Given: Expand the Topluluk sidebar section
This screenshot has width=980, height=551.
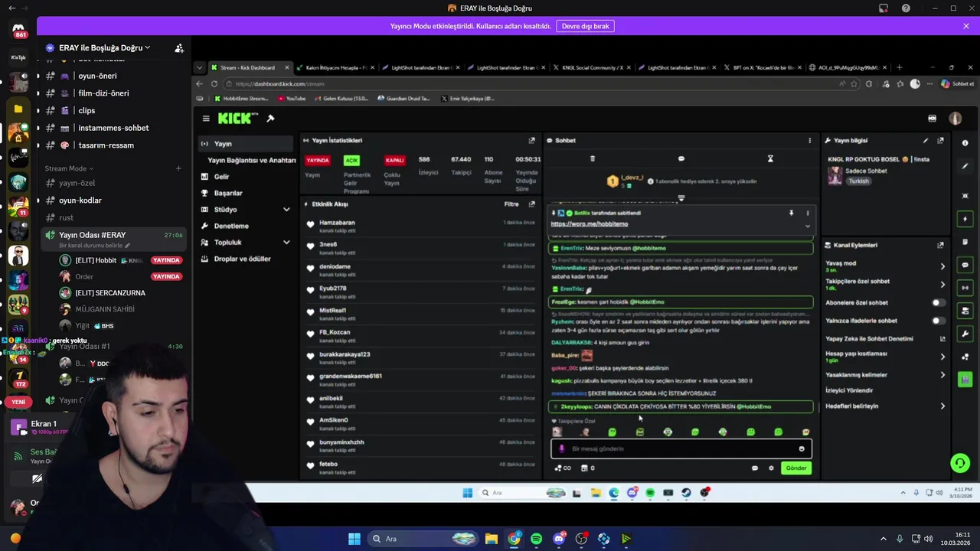Looking at the screenshot, I should coord(286,243).
